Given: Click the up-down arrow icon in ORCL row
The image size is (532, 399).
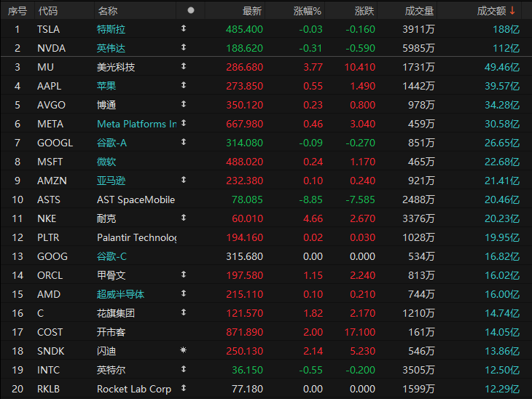Looking at the screenshot, I should pos(184,274).
